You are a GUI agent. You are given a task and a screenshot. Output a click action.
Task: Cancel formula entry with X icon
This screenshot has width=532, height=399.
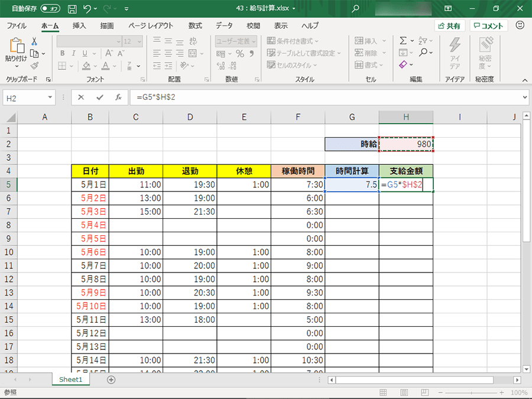coord(81,98)
